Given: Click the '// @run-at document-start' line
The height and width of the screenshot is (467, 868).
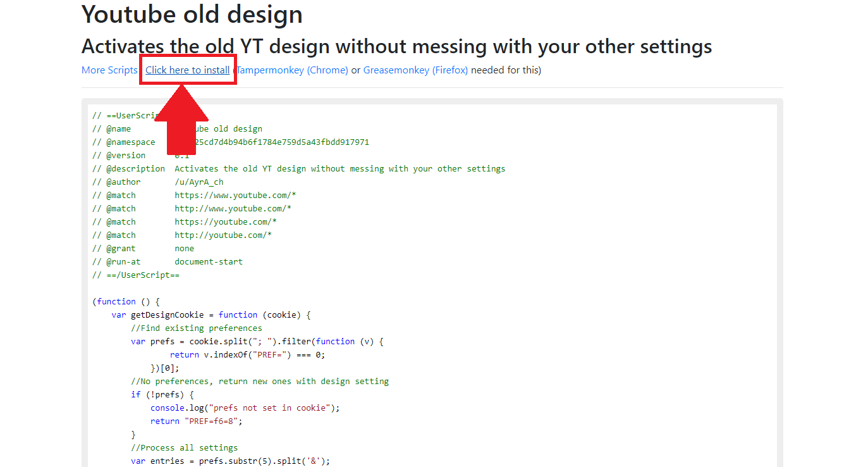Looking at the screenshot, I should 168,262.
